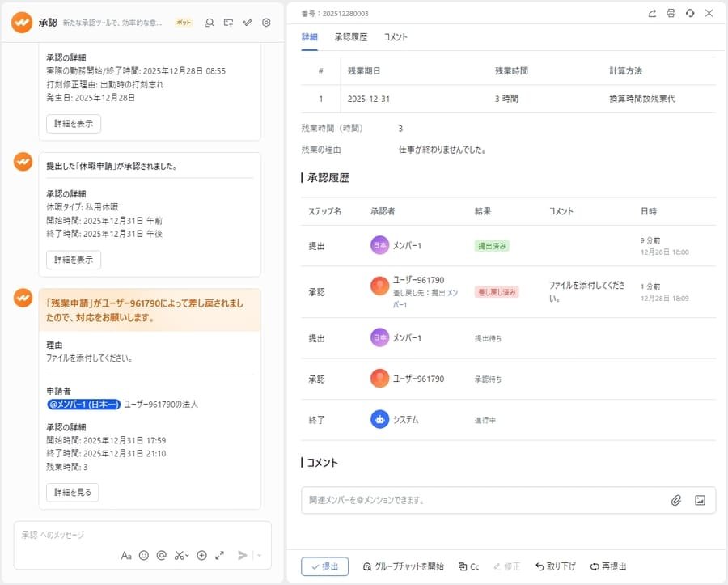Click the 提出 submit button
Viewport: 728px width, 585px height.
pyautogui.click(x=324, y=566)
